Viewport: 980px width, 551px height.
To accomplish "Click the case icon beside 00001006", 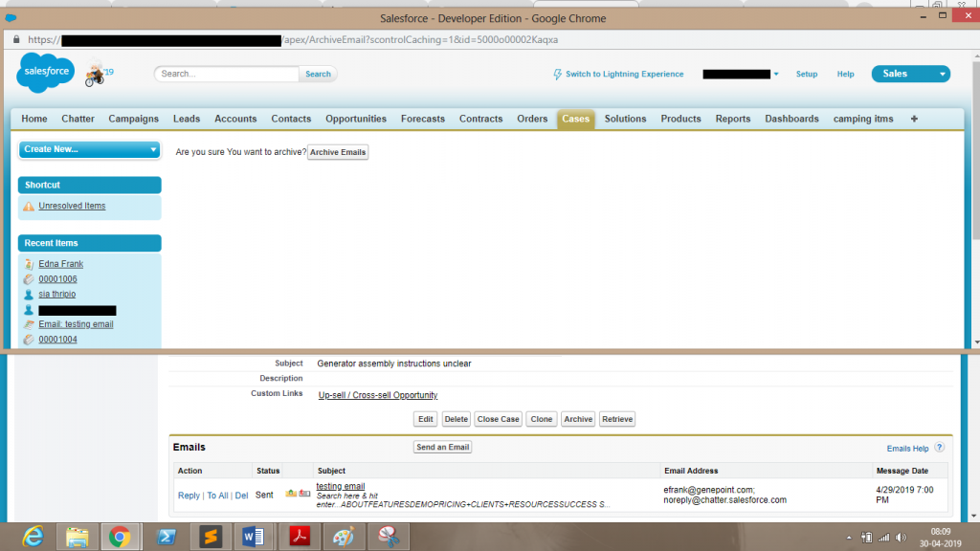I will coord(29,279).
